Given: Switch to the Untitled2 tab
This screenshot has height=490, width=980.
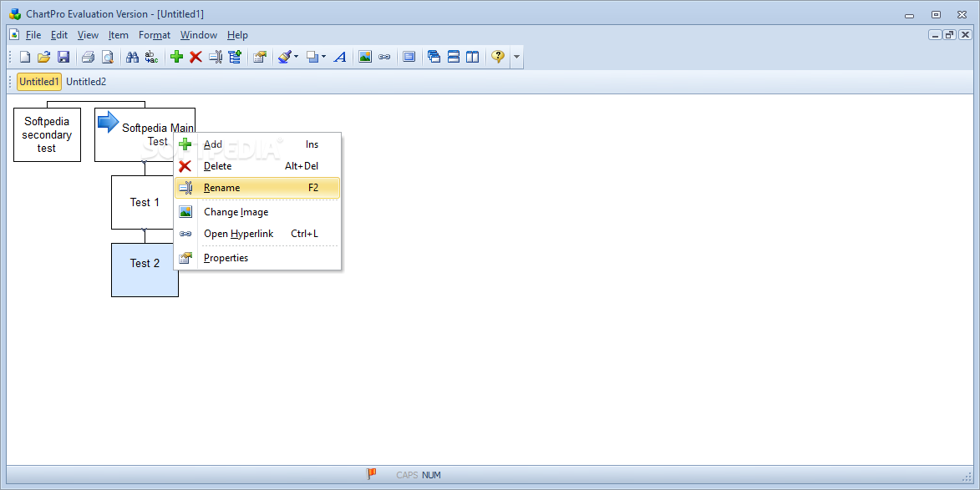Looking at the screenshot, I should (x=86, y=82).
